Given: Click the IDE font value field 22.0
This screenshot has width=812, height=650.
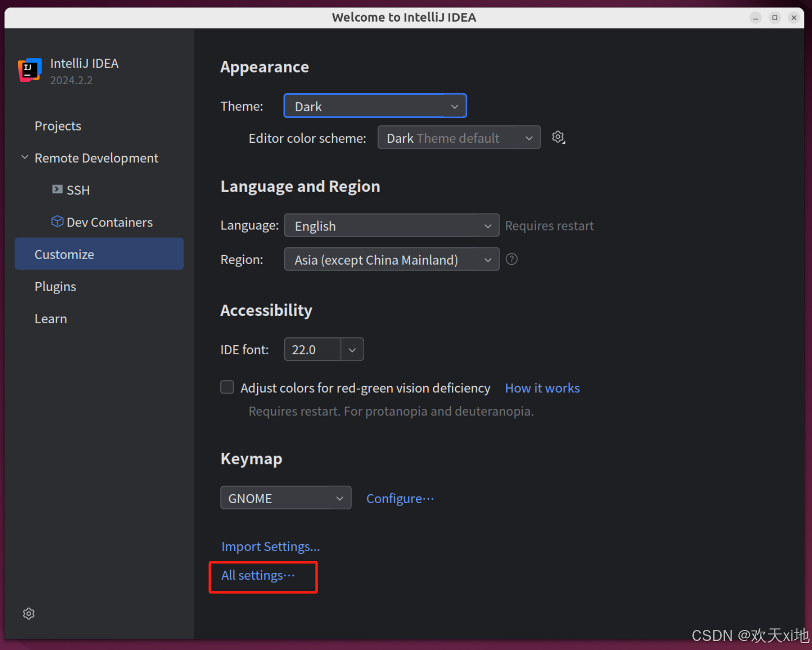Looking at the screenshot, I should click(x=313, y=350).
